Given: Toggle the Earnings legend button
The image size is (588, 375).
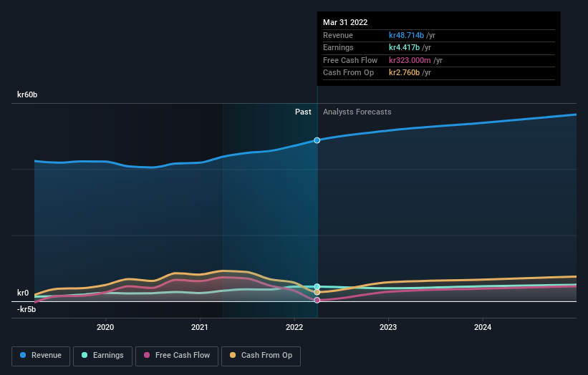Looking at the screenshot, I should (102, 356).
